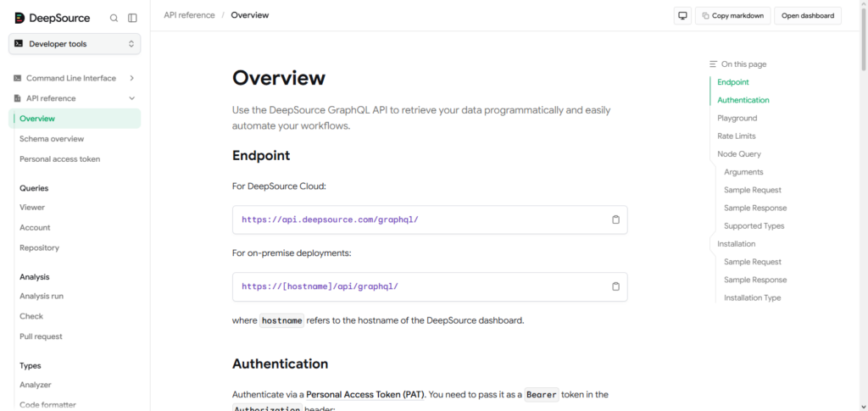868x411 pixels.
Task: Open the Check page in sidebar
Action: (31, 316)
